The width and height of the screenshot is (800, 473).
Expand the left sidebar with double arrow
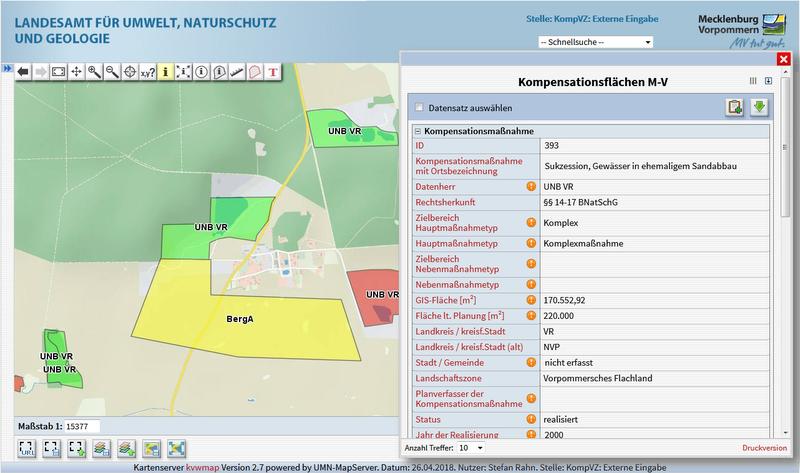(6, 68)
